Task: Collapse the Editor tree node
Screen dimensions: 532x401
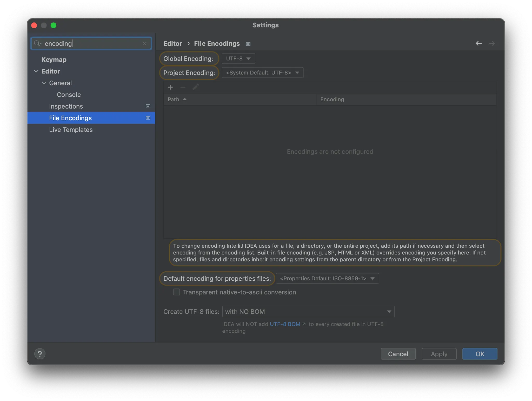Action: tap(36, 71)
